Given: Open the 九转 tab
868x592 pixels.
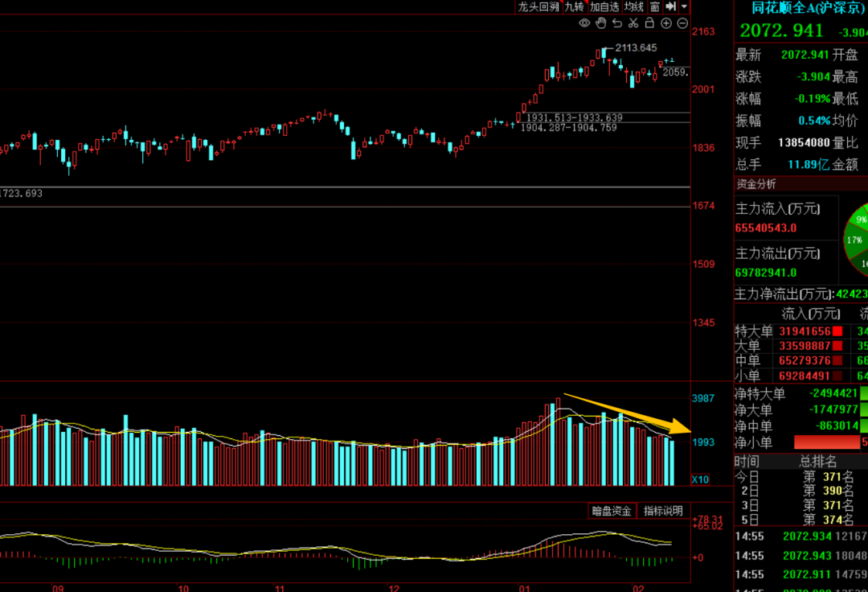Looking at the screenshot, I should pos(575,6).
